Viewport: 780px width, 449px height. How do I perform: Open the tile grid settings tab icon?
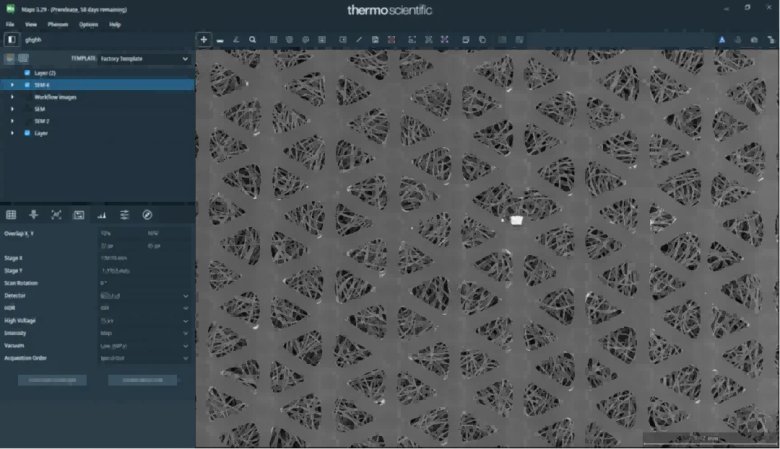[x=11, y=215]
